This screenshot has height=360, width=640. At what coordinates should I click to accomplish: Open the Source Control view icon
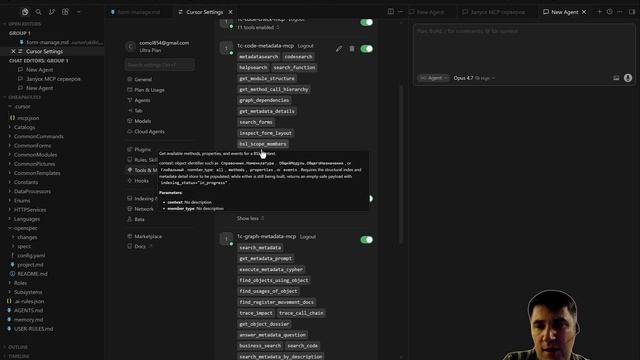pyautogui.click(x=52, y=12)
